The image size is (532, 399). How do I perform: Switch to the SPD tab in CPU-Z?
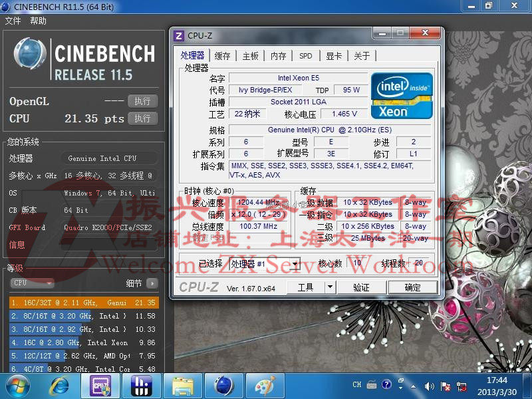307,56
